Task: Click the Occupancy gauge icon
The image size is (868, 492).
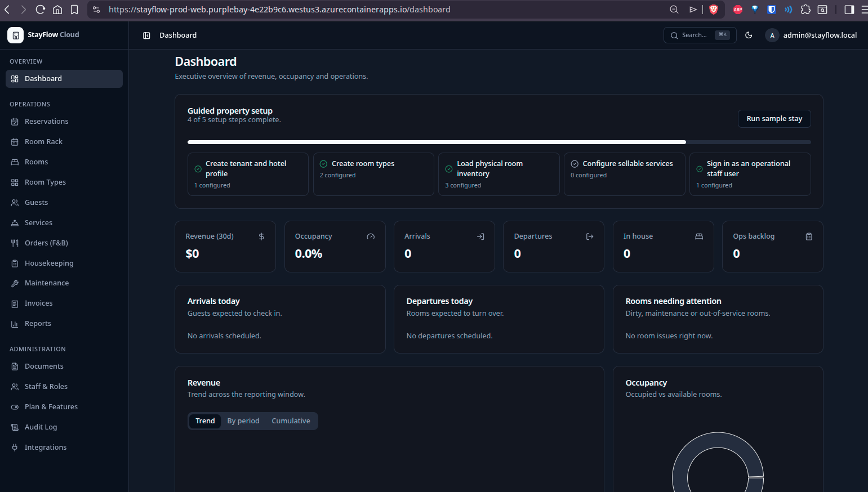Action: 371,236
